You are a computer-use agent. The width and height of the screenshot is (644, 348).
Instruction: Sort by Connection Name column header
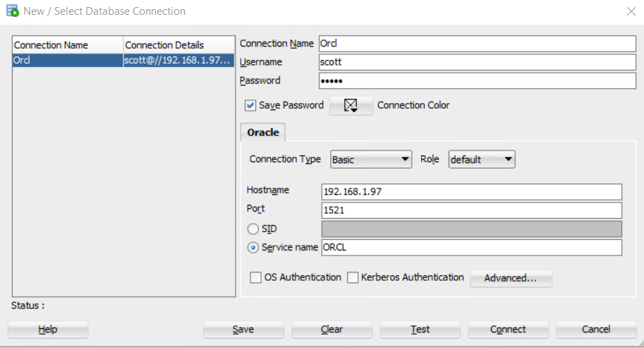(x=68, y=44)
